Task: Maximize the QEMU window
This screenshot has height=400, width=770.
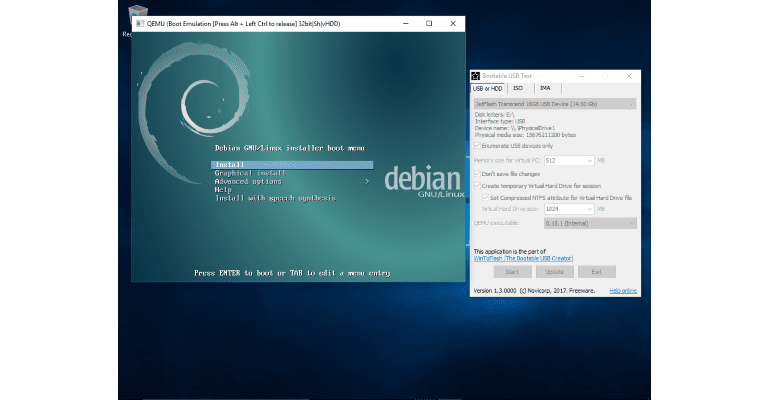Action: point(428,23)
